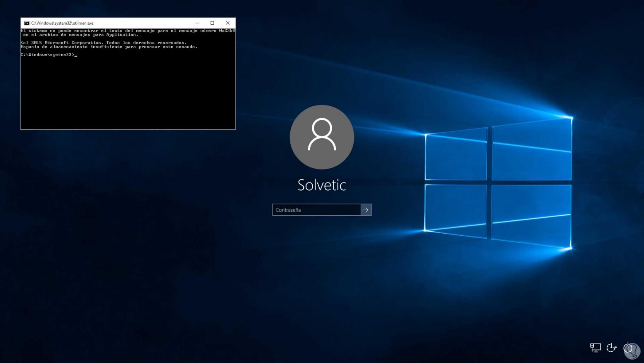Click the utilman.exe window title text
The height and width of the screenshot is (363, 644).
(x=62, y=23)
